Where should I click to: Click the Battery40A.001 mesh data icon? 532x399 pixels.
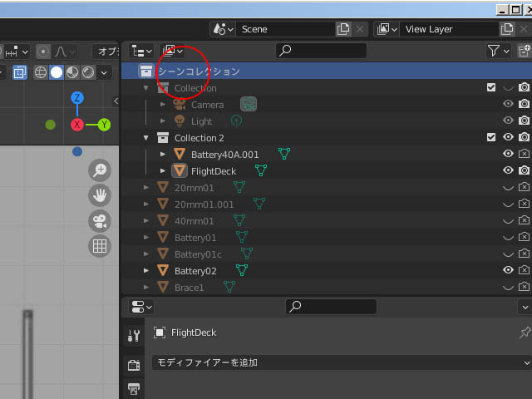pos(284,154)
